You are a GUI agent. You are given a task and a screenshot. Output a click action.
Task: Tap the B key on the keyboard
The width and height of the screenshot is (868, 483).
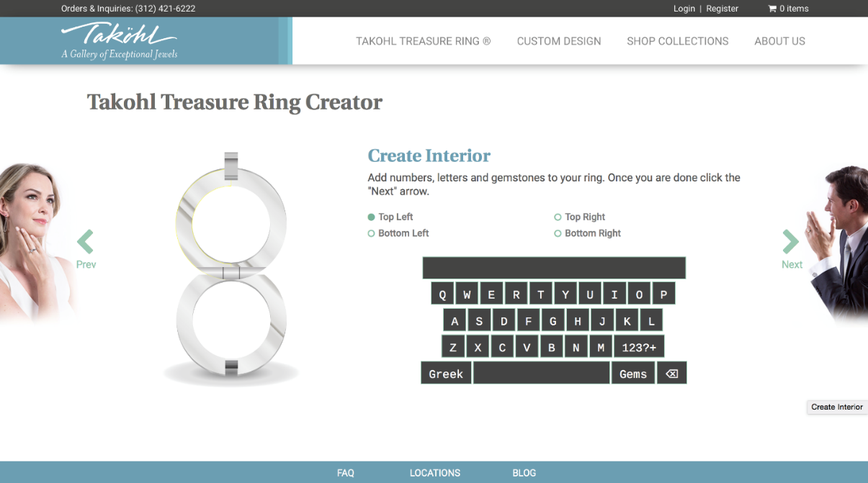click(552, 347)
